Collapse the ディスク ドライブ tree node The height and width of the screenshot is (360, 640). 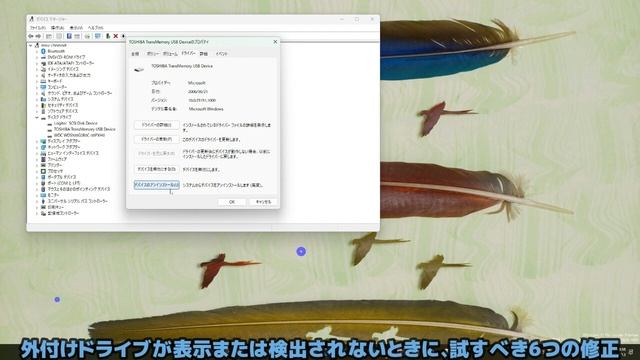(37, 117)
